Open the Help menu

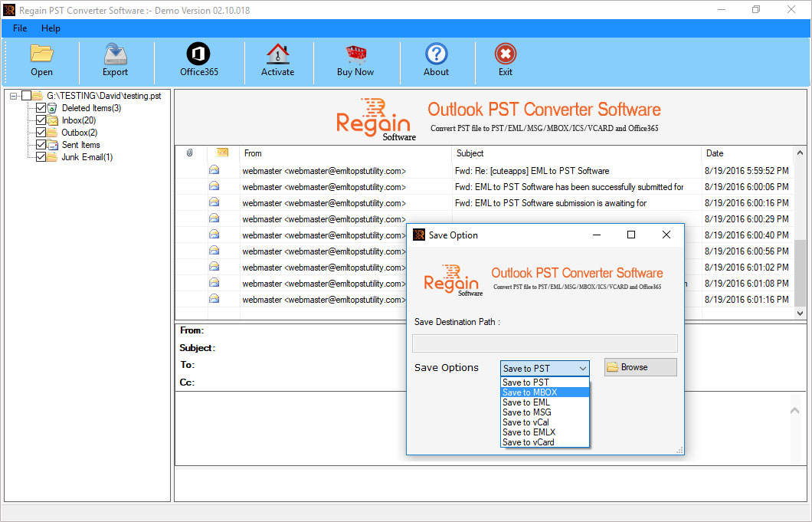coord(51,28)
